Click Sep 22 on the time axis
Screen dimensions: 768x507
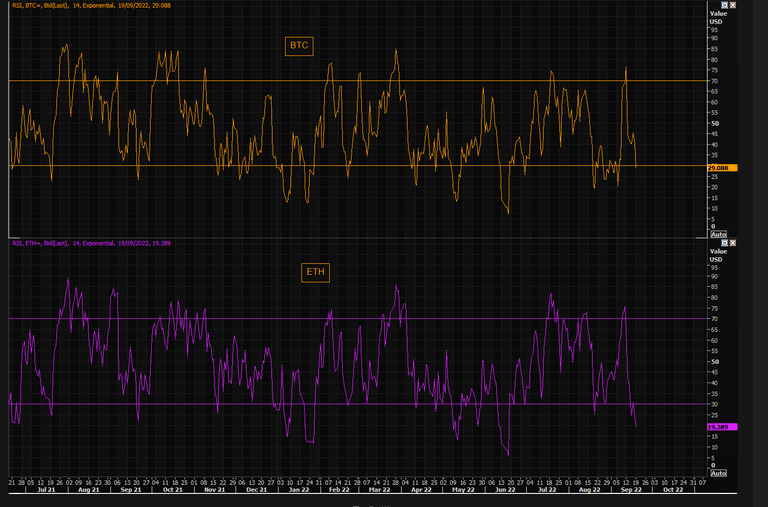pos(629,490)
